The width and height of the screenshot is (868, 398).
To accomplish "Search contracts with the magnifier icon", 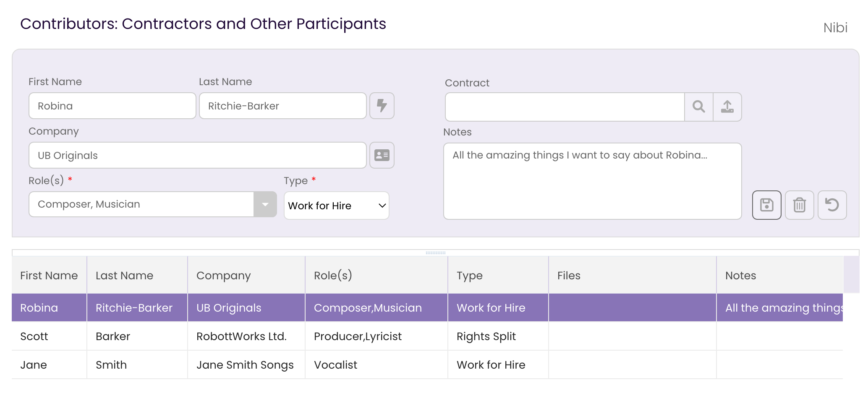I will click(x=698, y=107).
